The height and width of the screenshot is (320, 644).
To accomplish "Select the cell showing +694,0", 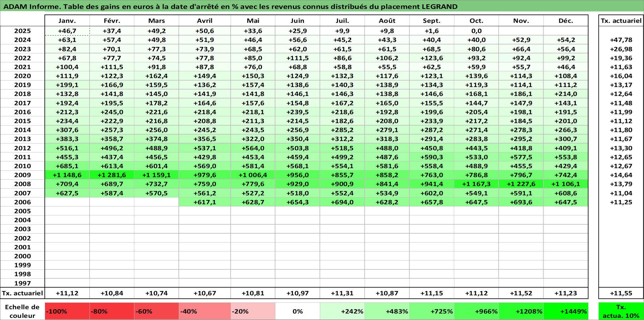I will coord(342,202).
